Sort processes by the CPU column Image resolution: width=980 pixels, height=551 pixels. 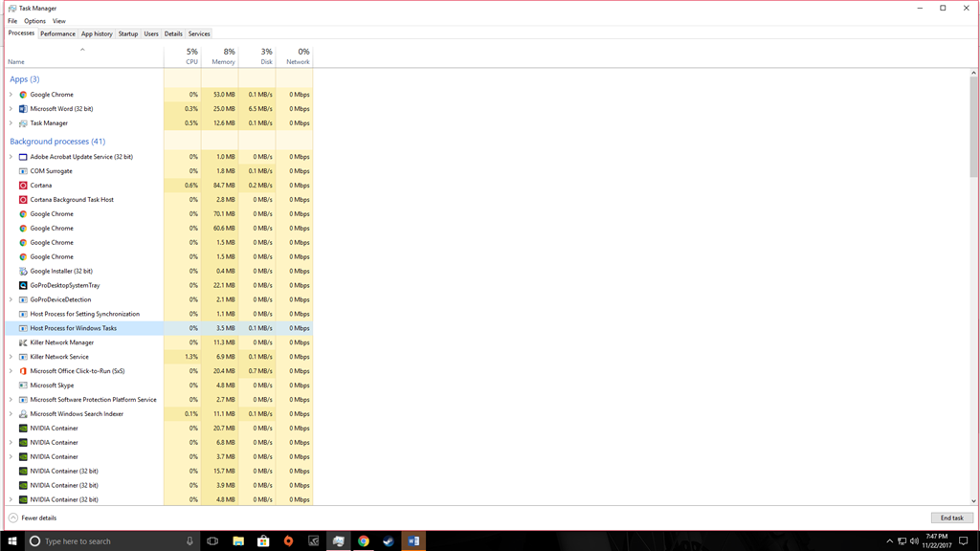[183, 56]
